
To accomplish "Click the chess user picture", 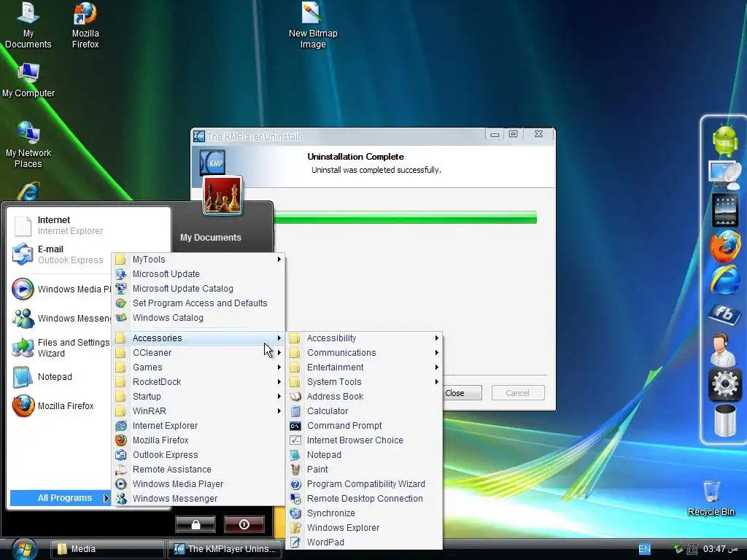I will coord(222,195).
